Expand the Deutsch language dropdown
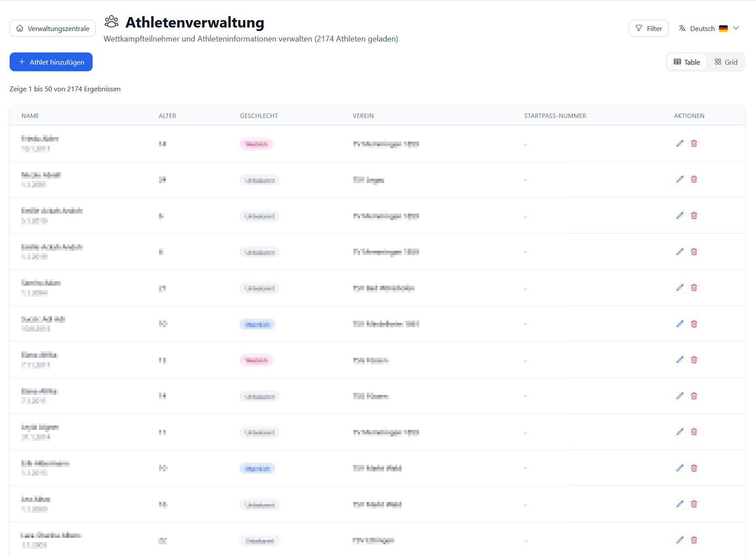Image resolution: width=756 pixels, height=557 pixels. pyautogui.click(x=708, y=28)
